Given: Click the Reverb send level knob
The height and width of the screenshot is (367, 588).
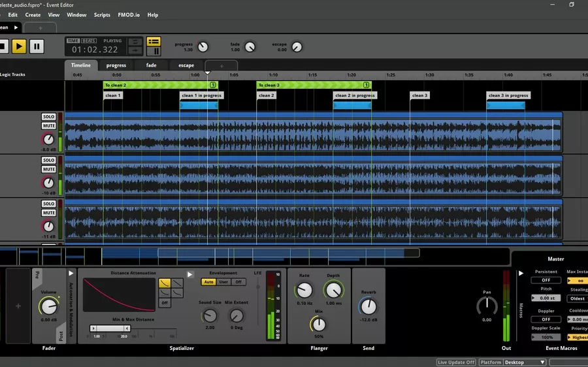Looking at the screenshot, I should click(368, 306).
